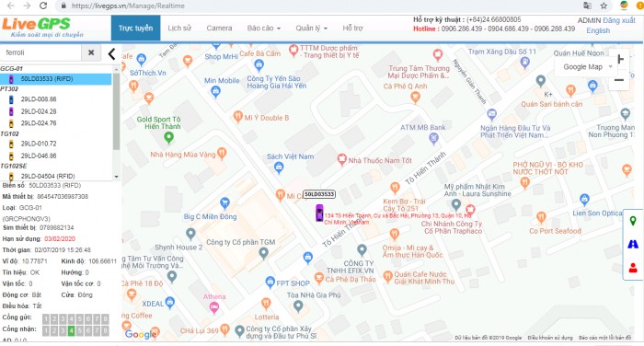The height and width of the screenshot is (346, 644).
Task: Open the Lịch sử tab
Action: [x=179, y=28]
